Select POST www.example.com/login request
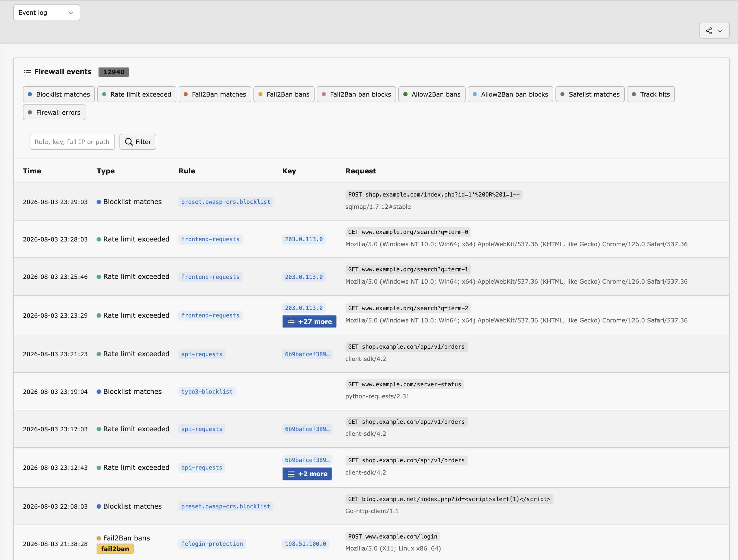This screenshot has width=738, height=560. tap(393, 537)
